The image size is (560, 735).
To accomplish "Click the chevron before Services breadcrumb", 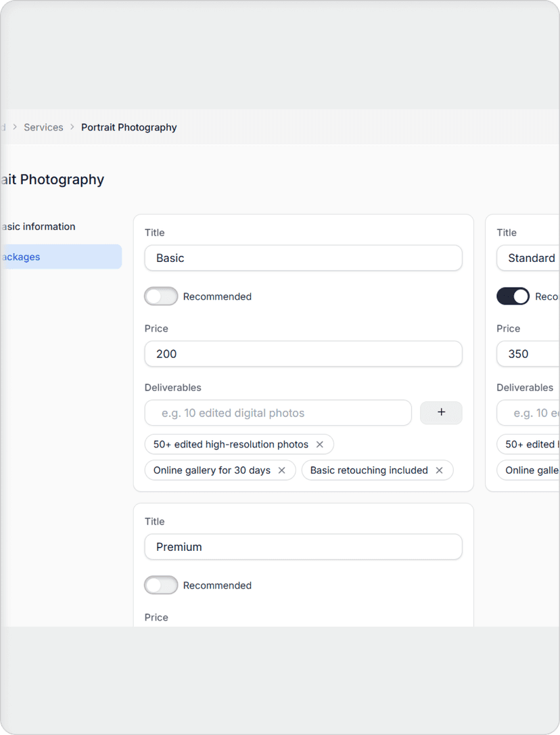I will click(x=14, y=127).
